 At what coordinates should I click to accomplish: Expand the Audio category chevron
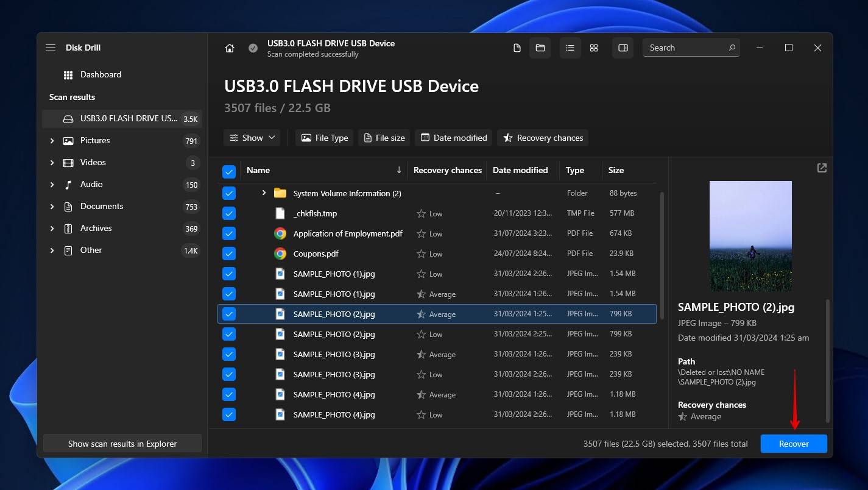click(x=52, y=184)
